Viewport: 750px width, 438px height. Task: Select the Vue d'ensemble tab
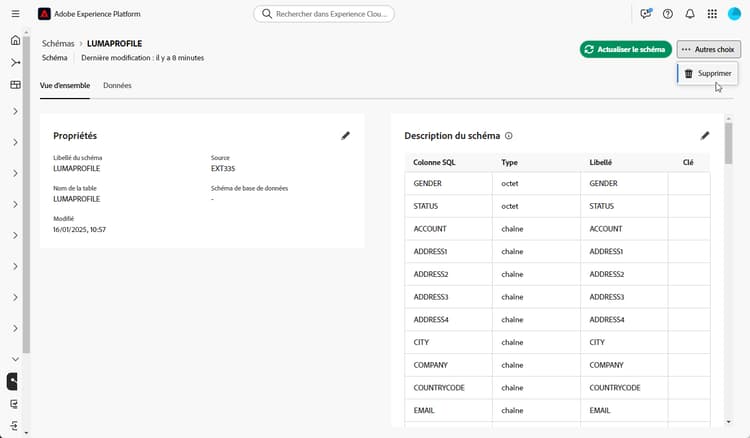(65, 85)
